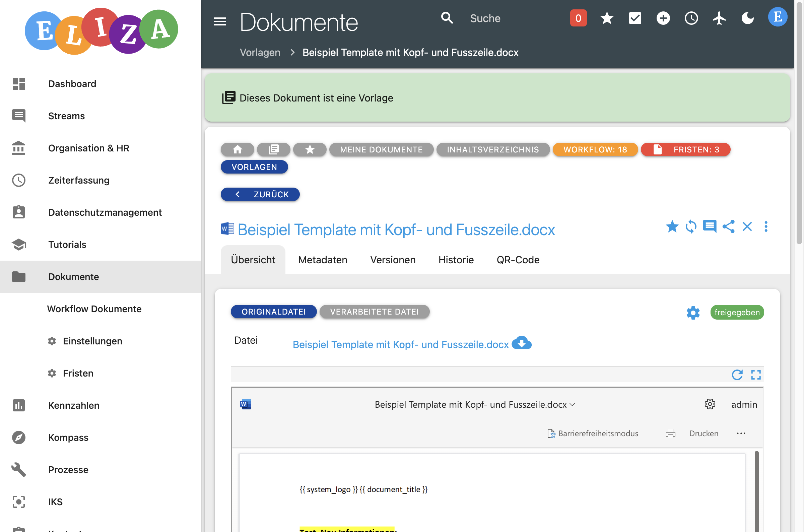This screenshot has width=804, height=532.
Task: Click the plus add icon in header
Action: [x=663, y=18]
